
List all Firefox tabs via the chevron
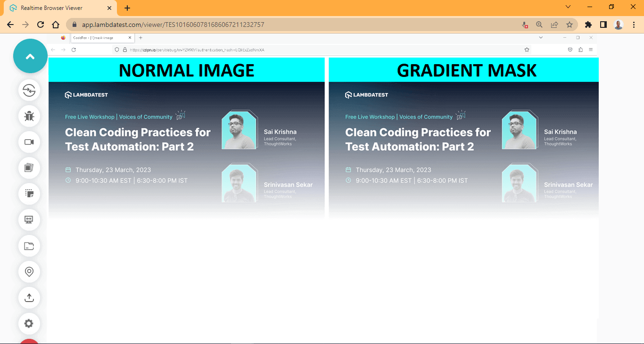[x=541, y=38]
